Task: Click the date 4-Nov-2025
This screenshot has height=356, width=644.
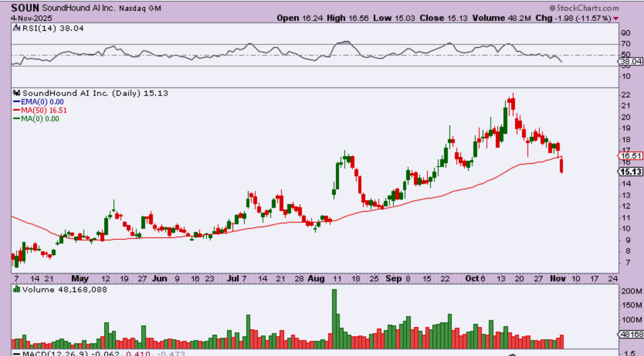Action: (x=31, y=18)
